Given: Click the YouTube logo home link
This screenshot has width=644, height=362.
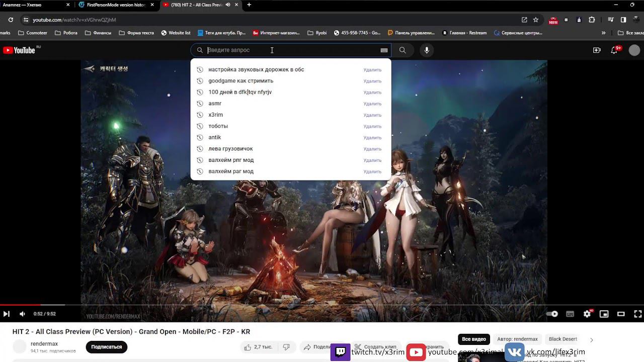Looking at the screenshot, I should point(19,50).
